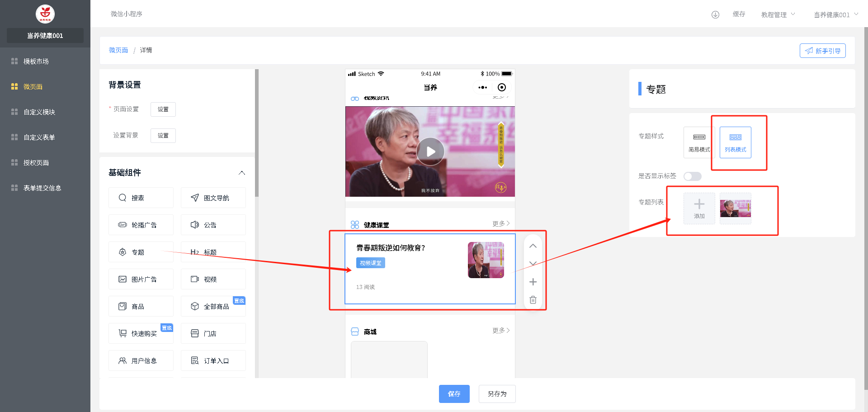Open template market (模板市场) in sidebar
Viewport: 868px width, 412px height.
pos(36,62)
